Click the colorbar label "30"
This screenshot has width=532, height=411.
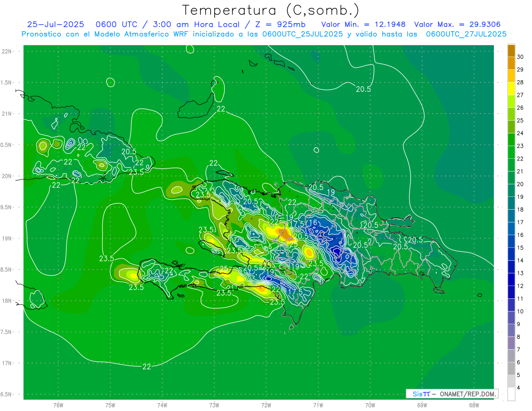pyautogui.click(x=521, y=57)
